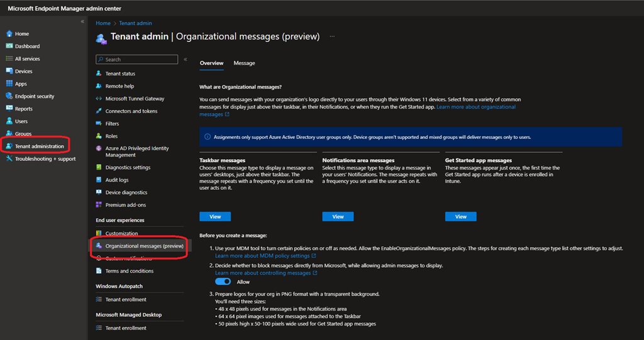Open Remote help icon in Tenant menu
Screen dimensions: 644x340
[x=99, y=86]
